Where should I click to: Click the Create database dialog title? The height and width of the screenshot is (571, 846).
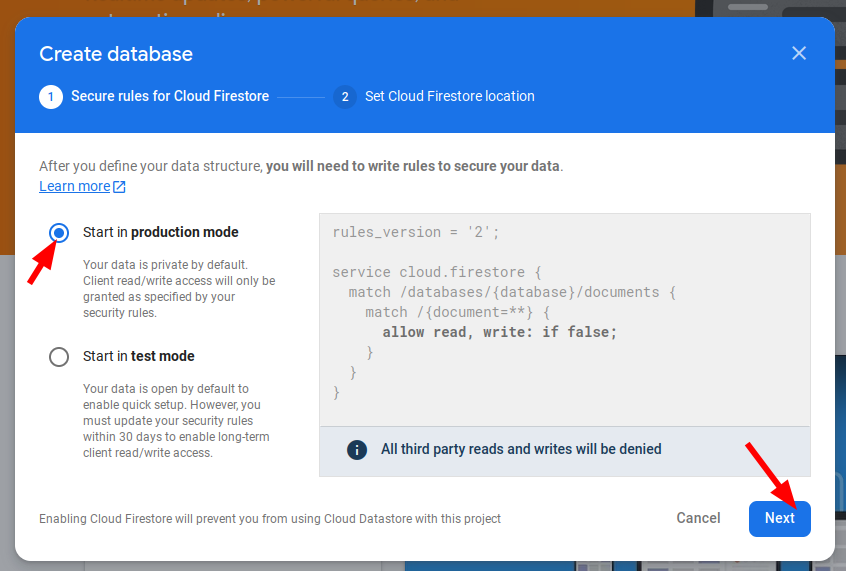[116, 54]
